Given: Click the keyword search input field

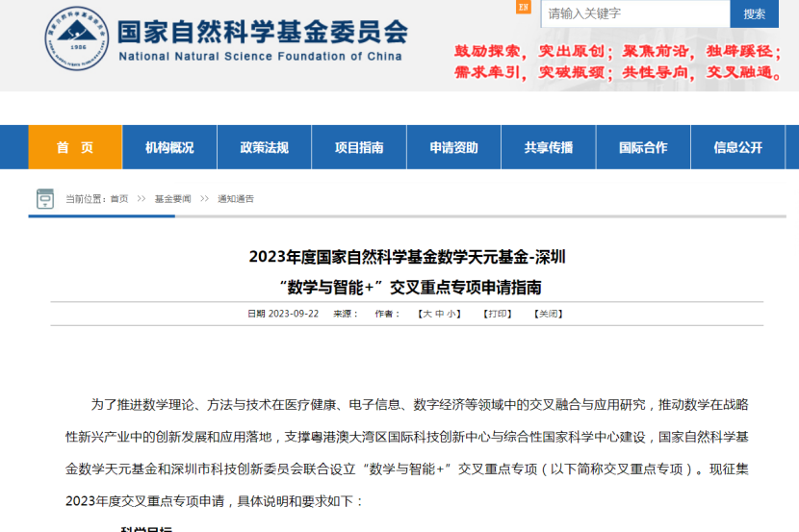Looking at the screenshot, I should point(633,13).
